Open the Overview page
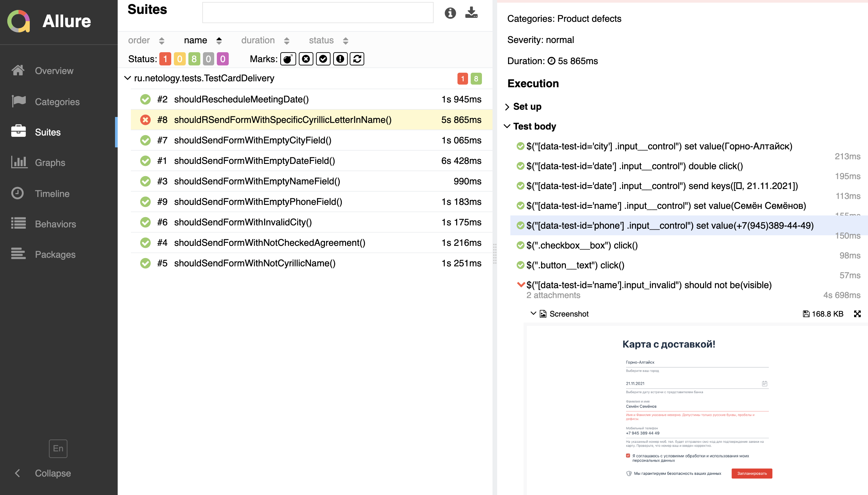868x495 pixels. 59,71
